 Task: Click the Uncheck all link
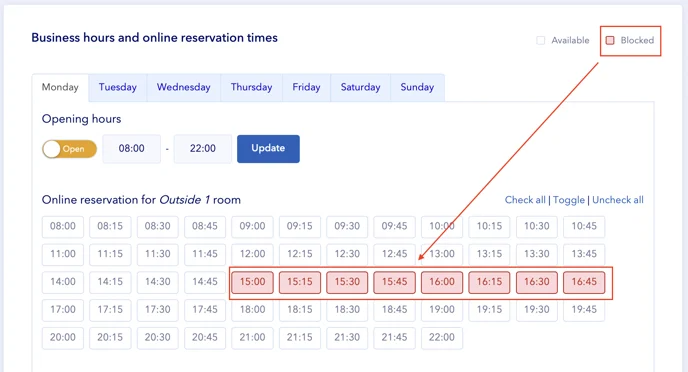pos(618,200)
